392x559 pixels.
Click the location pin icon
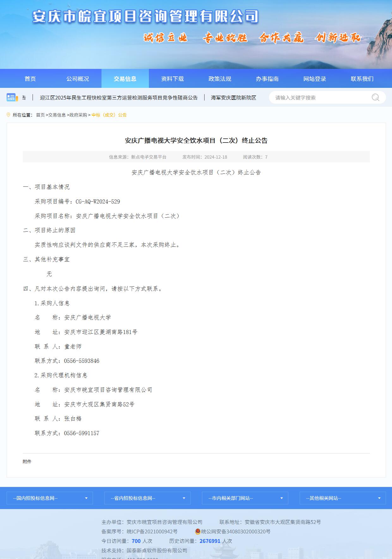click(x=9, y=115)
